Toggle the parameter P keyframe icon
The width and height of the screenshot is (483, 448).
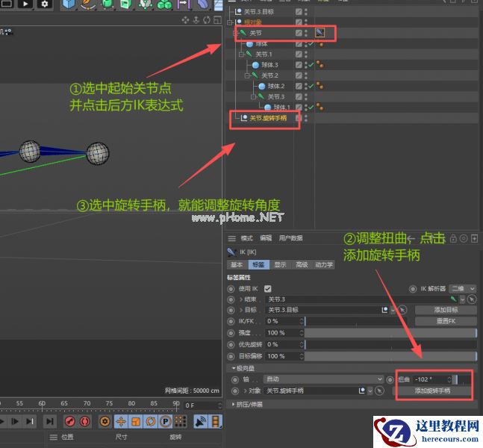pyautogui.click(x=166, y=421)
